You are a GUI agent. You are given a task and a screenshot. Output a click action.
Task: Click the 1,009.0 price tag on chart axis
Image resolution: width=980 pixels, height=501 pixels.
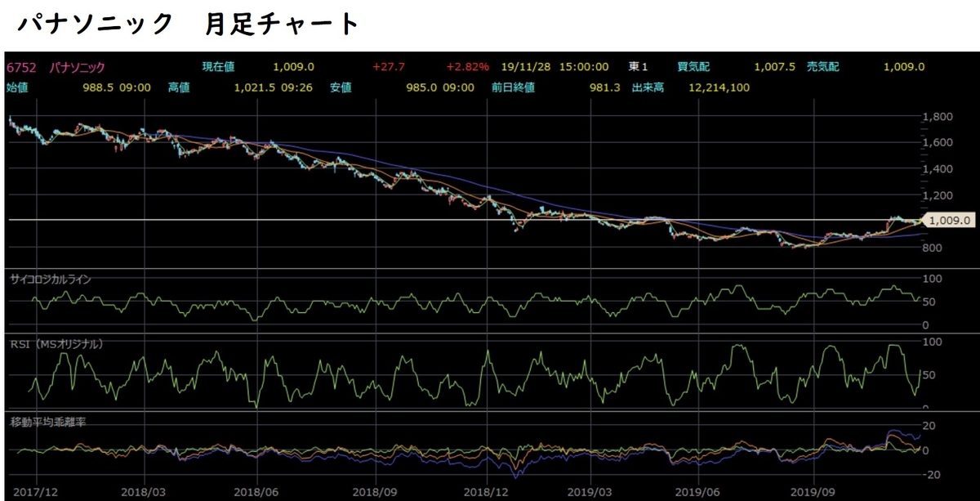pyautogui.click(x=949, y=220)
